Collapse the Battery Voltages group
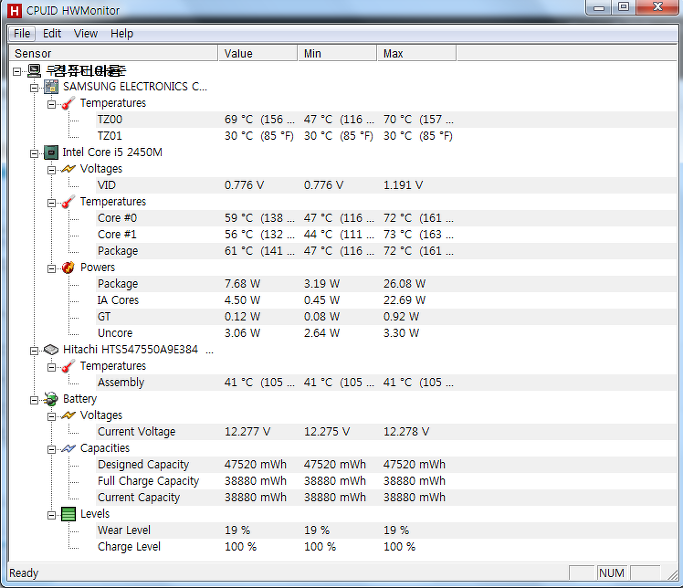This screenshot has width=683, height=588. 51,417
